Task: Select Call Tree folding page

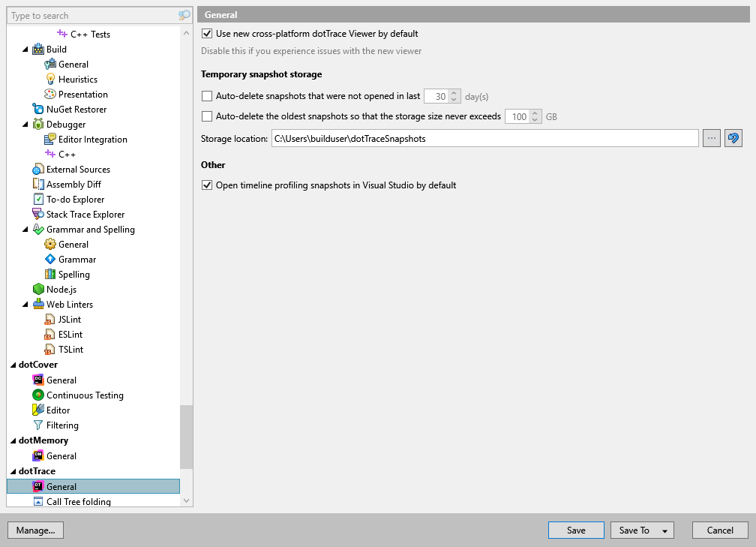Action: point(79,502)
